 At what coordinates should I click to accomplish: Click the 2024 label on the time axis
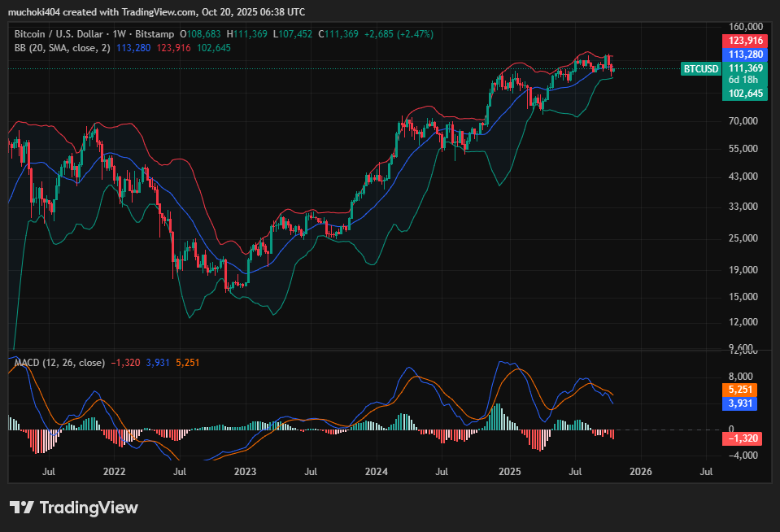377,471
